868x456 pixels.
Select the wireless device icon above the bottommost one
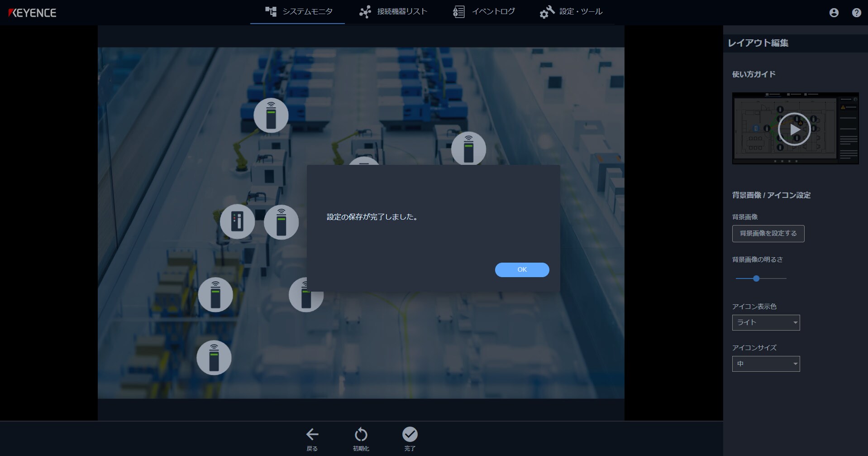tap(215, 295)
